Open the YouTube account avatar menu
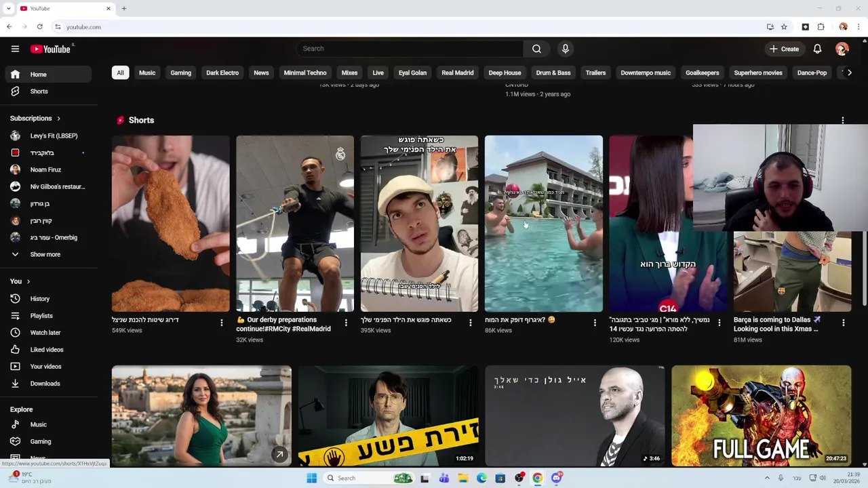868x488 pixels. tap(842, 49)
